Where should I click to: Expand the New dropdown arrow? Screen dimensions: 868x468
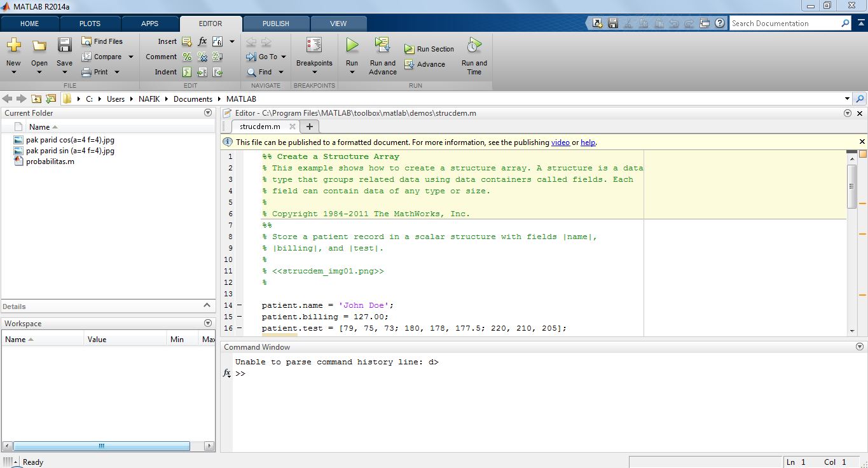pyautogui.click(x=13, y=72)
